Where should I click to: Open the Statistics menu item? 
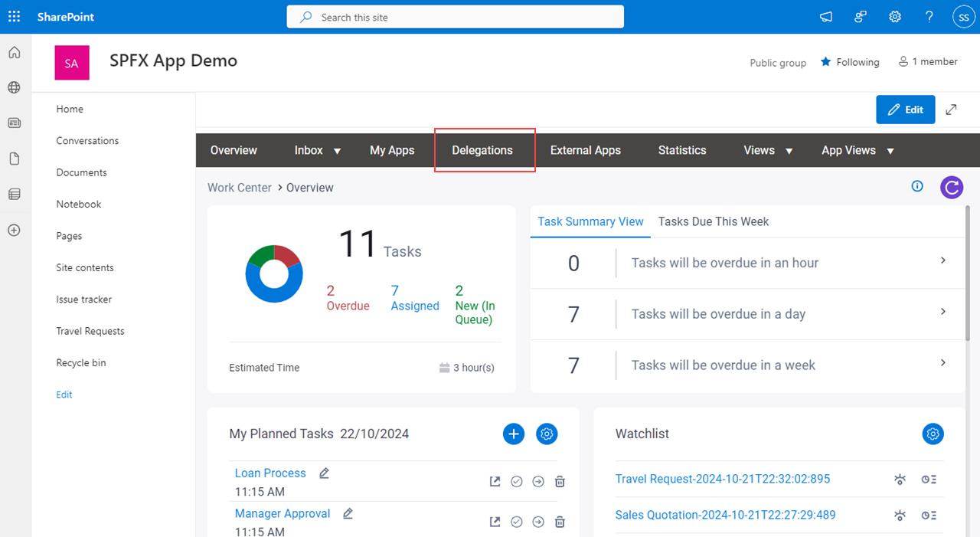click(x=682, y=150)
